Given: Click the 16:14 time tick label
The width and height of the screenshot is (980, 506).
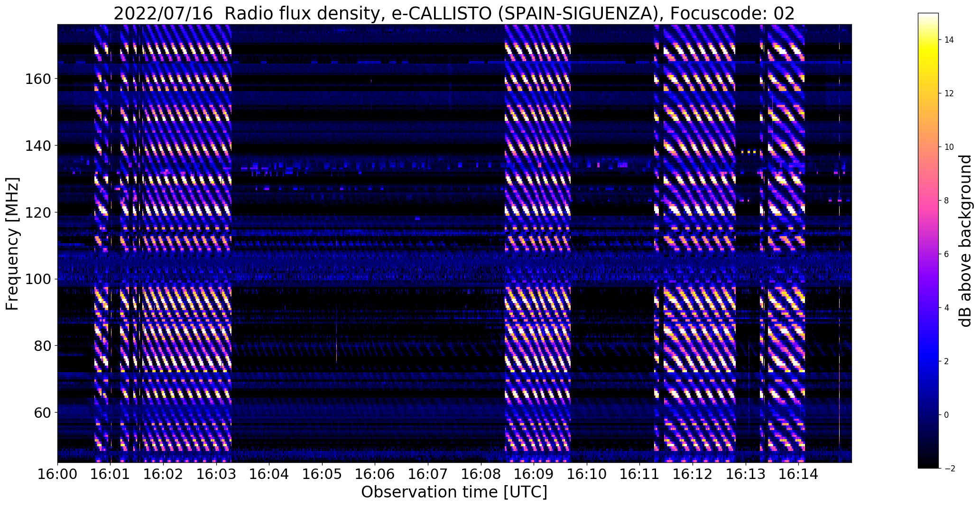Looking at the screenshot, I should tap(799, 473).
